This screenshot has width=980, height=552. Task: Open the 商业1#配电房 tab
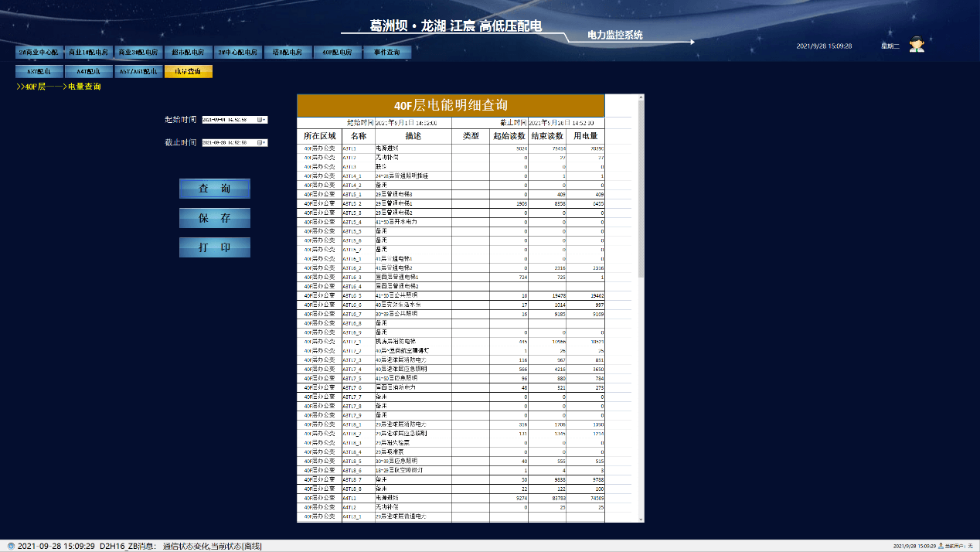point(88,53)
